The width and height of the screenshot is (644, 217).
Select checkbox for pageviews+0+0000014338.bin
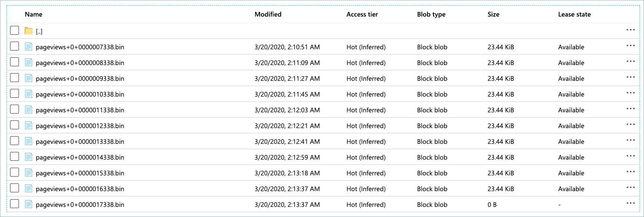click(15, 156)
